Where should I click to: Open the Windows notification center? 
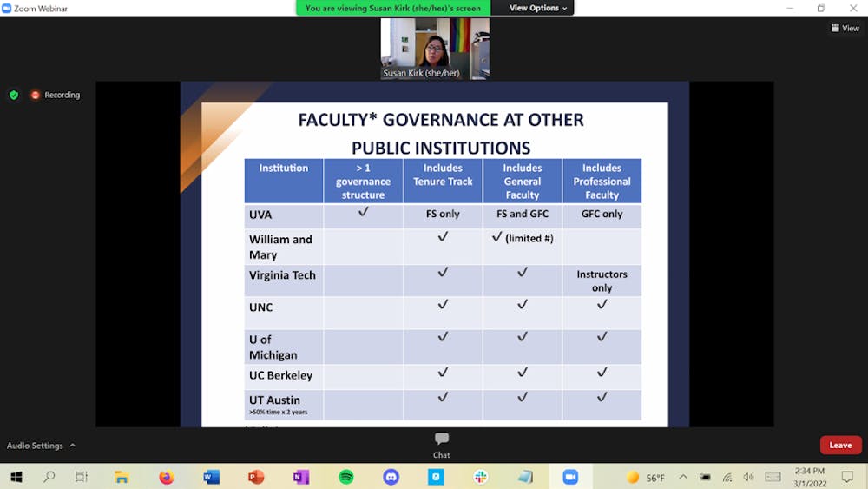(x=847, y=477)
